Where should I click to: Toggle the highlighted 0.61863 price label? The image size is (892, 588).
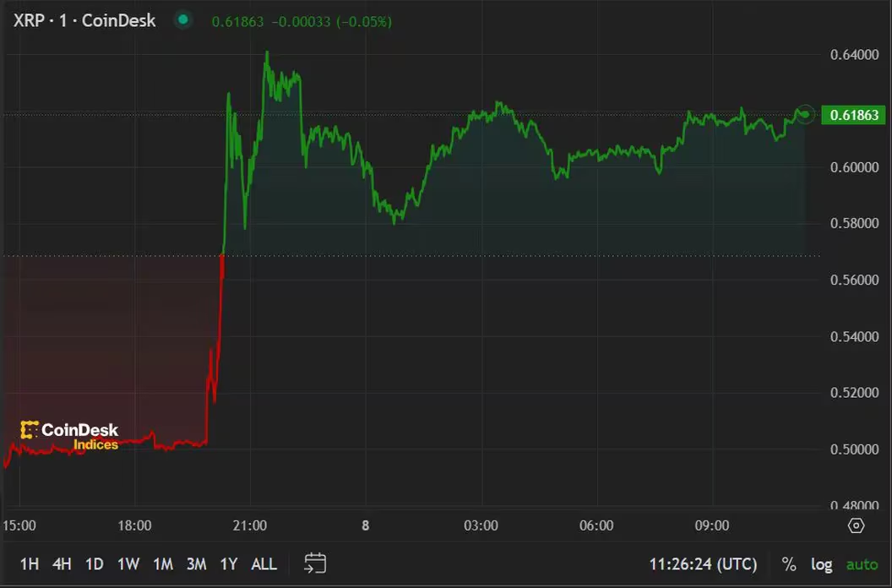tap(853, 115)
